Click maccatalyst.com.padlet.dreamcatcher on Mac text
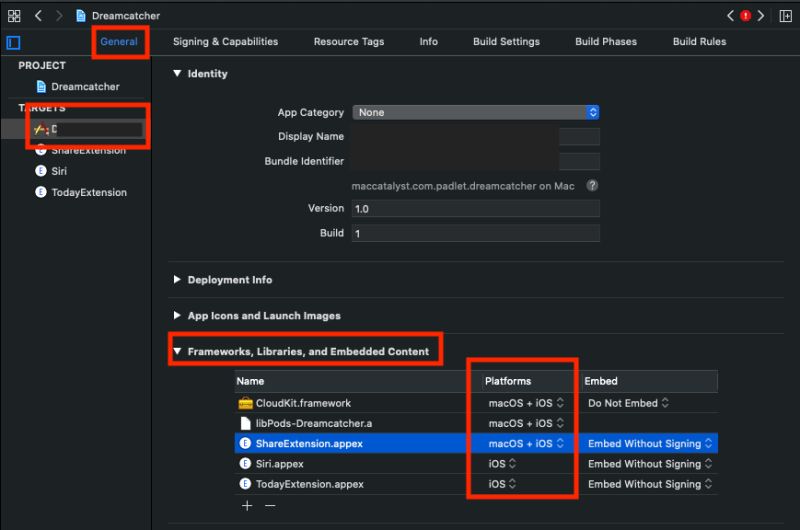Screen dimensions: 800x530 463,186
